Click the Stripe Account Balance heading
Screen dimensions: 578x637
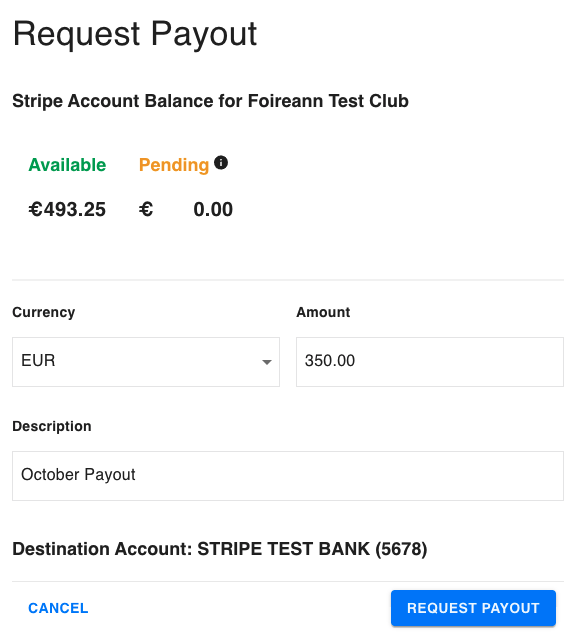[210, 101]
